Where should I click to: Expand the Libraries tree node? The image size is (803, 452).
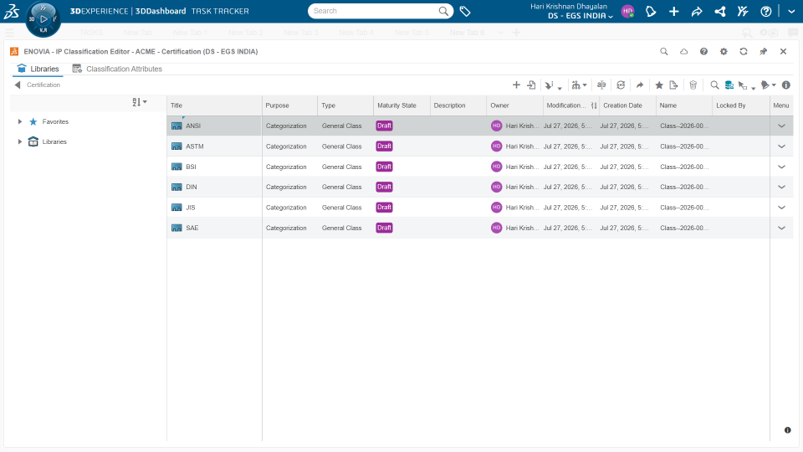coord(19,142)
